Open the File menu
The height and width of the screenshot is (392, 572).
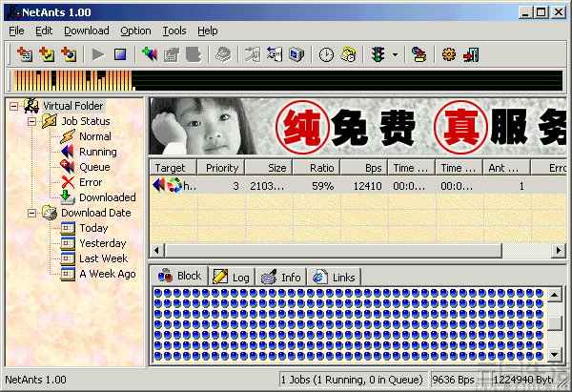(16, 31)
